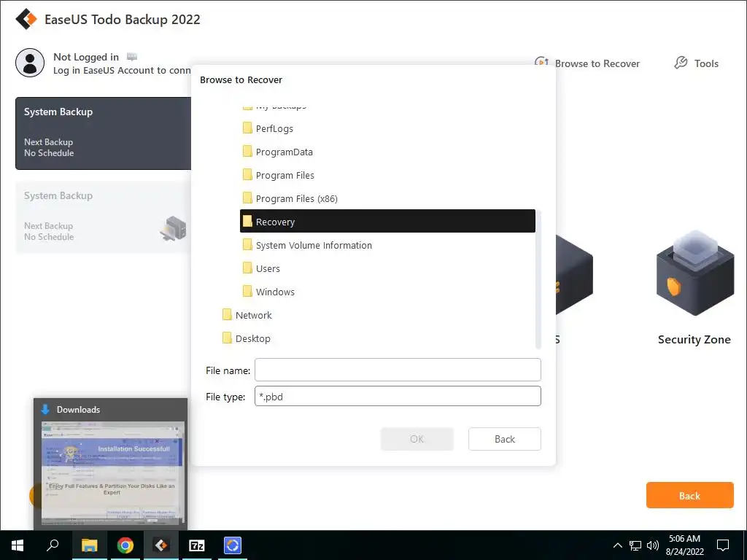
Task: Click the computer icon on greyed backup card
Action: point(173,228)
